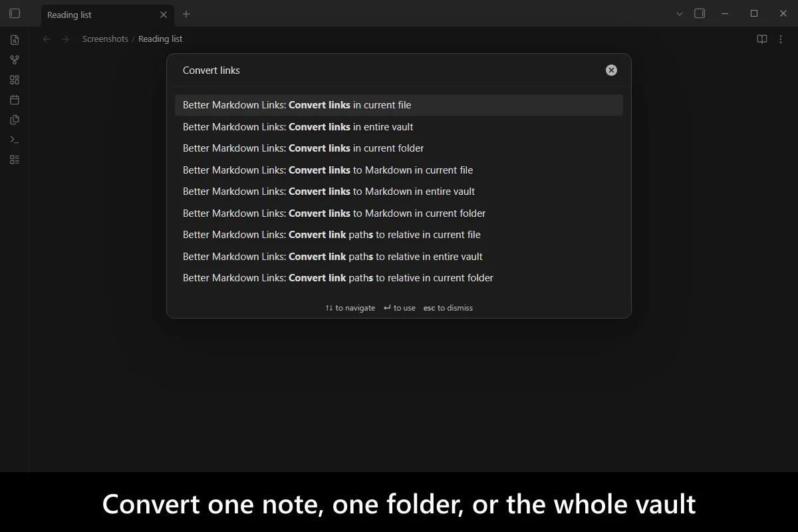Viewport: 798px width, 532px height.
Task: Run Convert links to Markdown in current folder
Action: [x=399, y=213]
